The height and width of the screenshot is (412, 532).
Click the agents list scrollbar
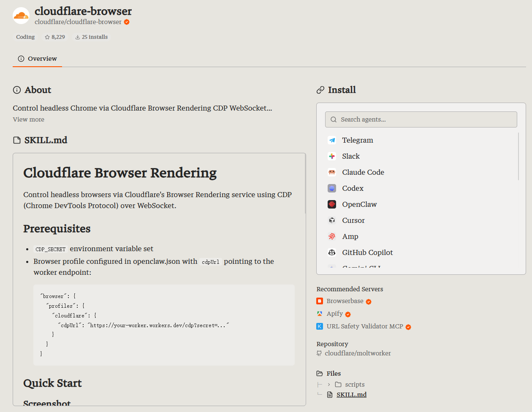[x=518, y=156]
